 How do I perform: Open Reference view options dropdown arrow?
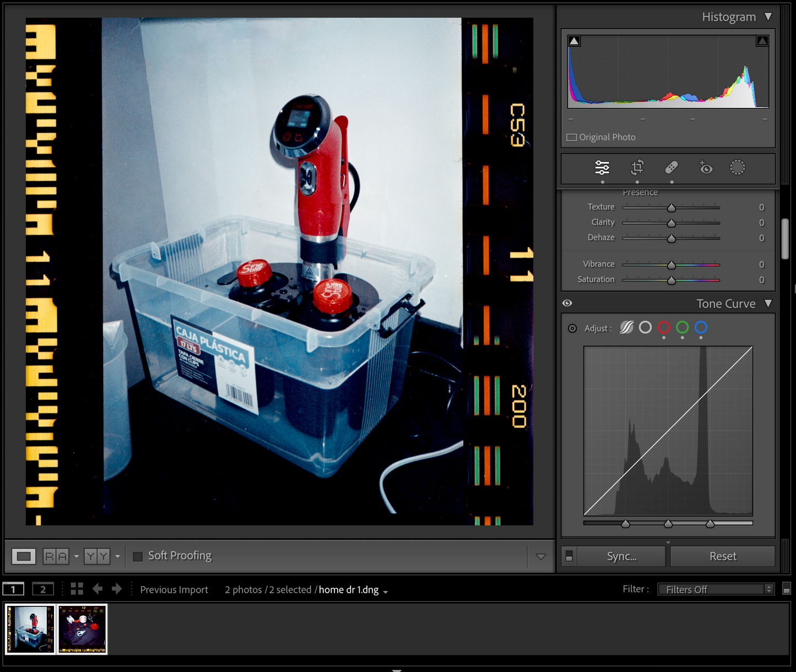[76, 556]
